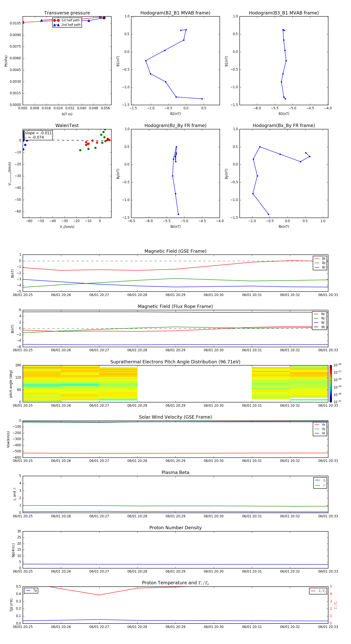Click the Bz legend entry in GSE plot

point(320,267)
